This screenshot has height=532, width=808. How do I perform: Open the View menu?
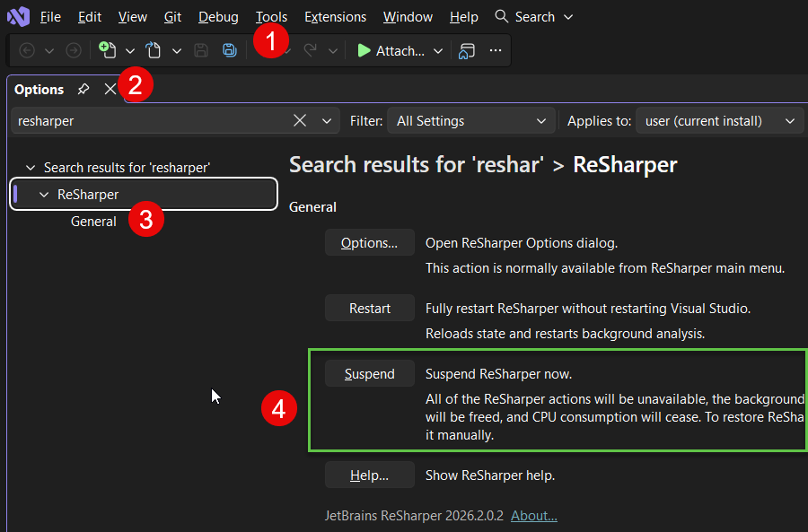click(x=133, y=17)
